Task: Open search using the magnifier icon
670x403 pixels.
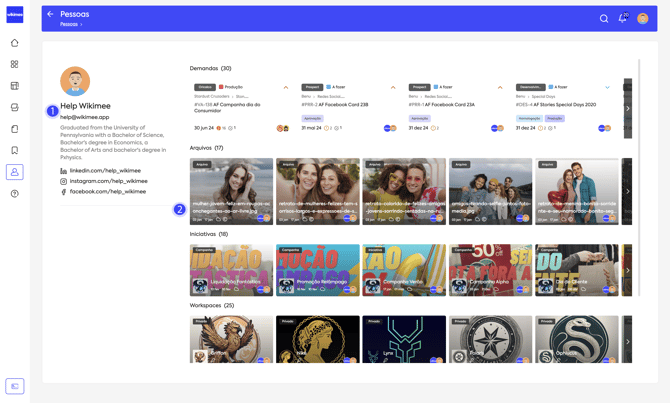Action: click(604, 19)
